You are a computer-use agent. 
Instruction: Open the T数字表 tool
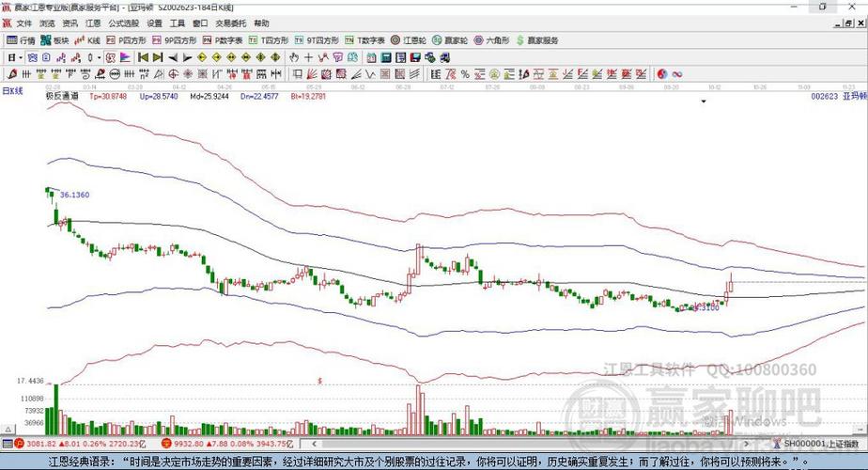click(x=364, y=40)
